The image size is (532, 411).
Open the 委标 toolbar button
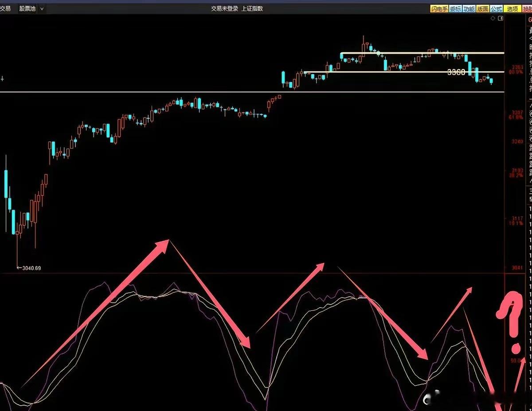click(455, 9)
